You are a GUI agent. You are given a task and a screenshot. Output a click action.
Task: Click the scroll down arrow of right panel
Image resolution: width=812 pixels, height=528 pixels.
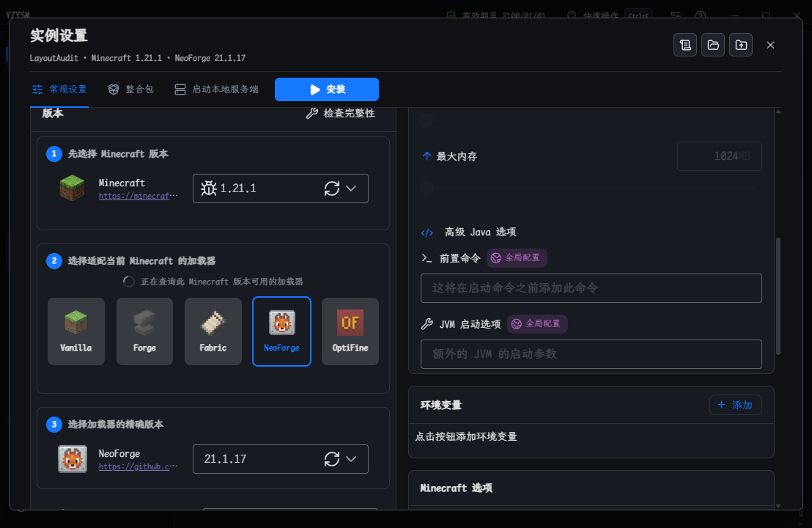click(x=778, y=506)
